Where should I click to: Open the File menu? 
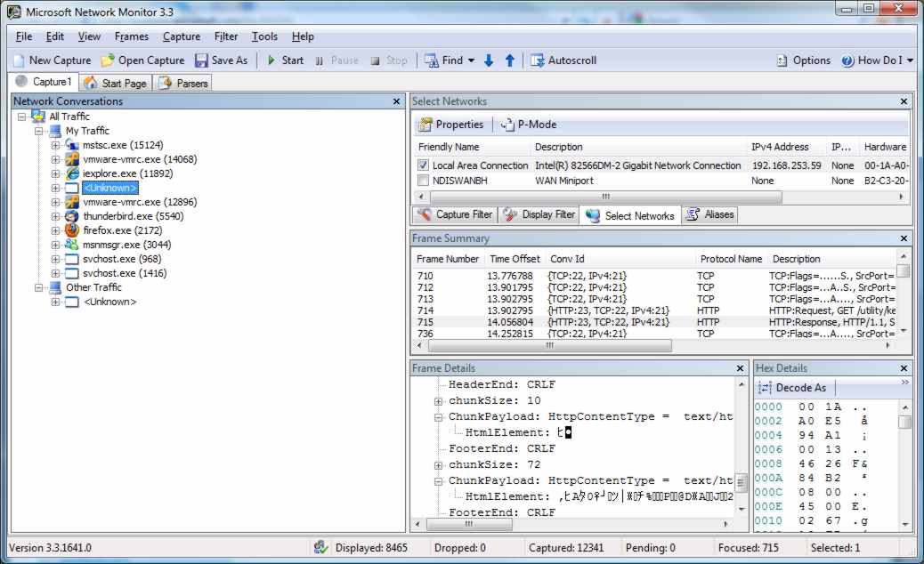point(24,36)
